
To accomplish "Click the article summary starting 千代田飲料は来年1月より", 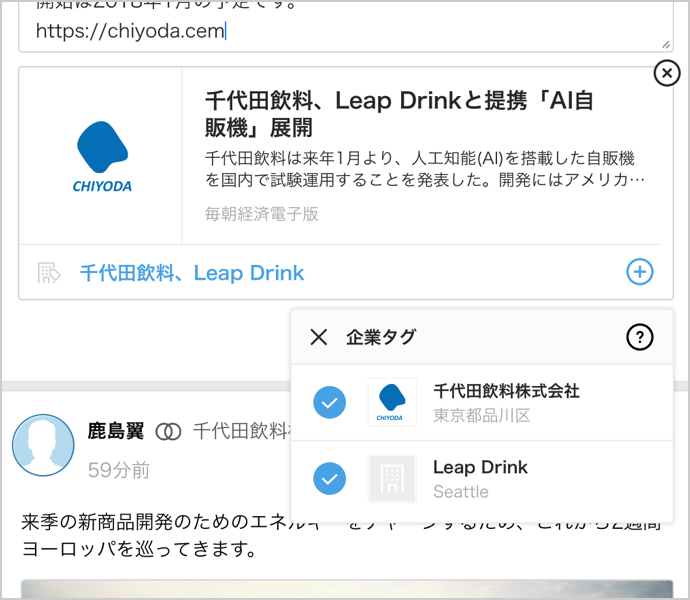I will click(425, 169).
